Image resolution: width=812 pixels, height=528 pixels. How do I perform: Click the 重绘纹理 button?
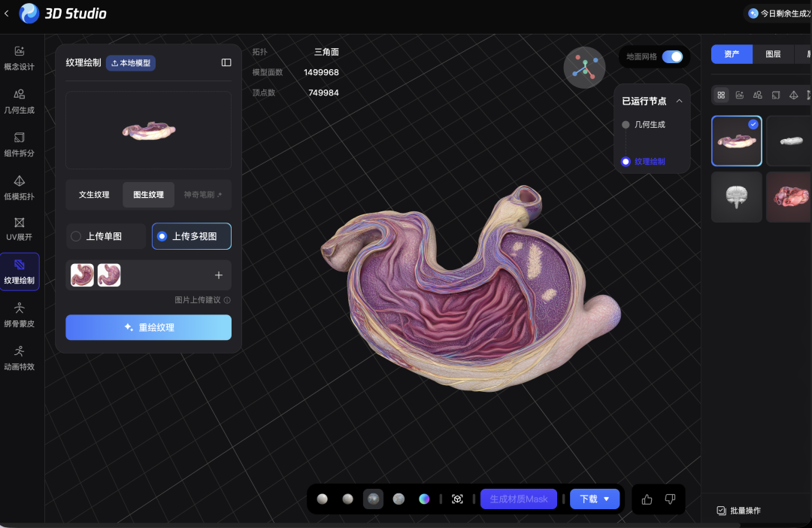point(149,327)
